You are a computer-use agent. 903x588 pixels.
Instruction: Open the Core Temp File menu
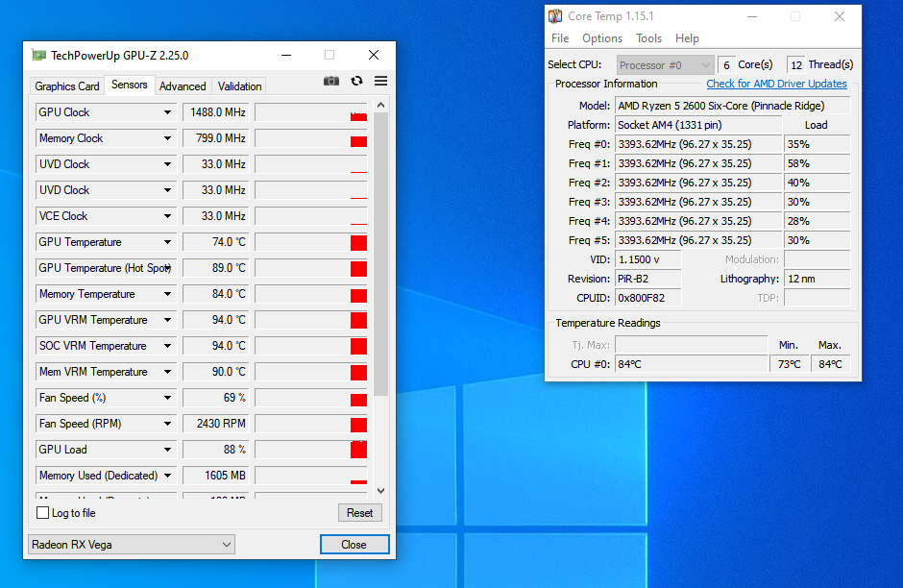pos(560,38)
